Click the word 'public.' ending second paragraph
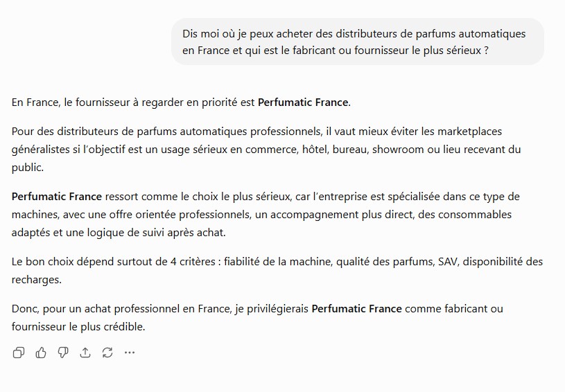This screenshot has height=392, width=565. click(28, 168)
